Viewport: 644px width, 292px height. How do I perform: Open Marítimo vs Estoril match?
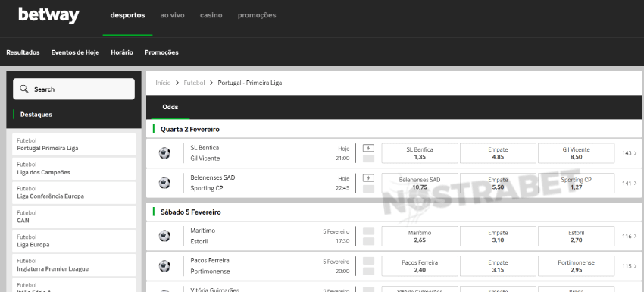(203, 236)
